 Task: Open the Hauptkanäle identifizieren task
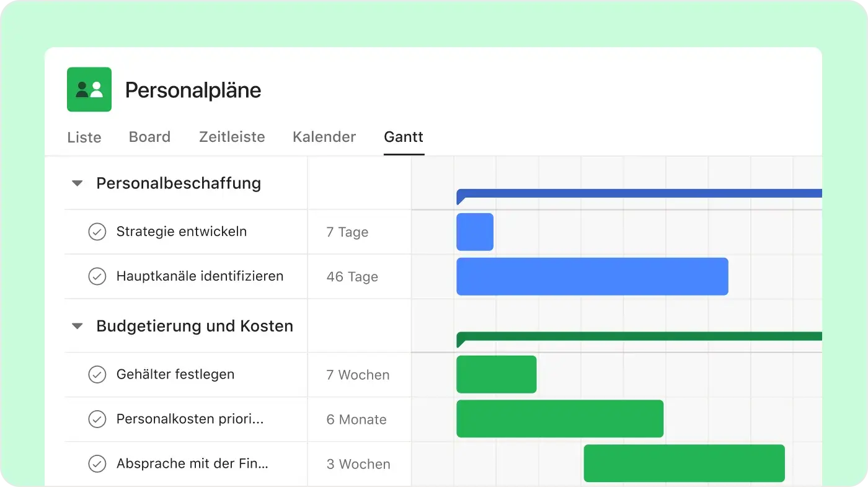200,276
